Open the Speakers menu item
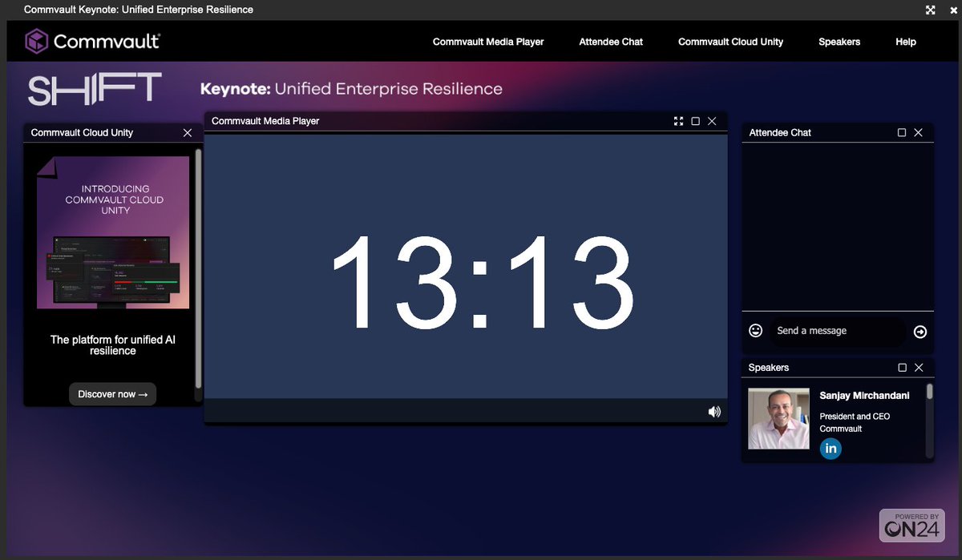 click(839, 42)
